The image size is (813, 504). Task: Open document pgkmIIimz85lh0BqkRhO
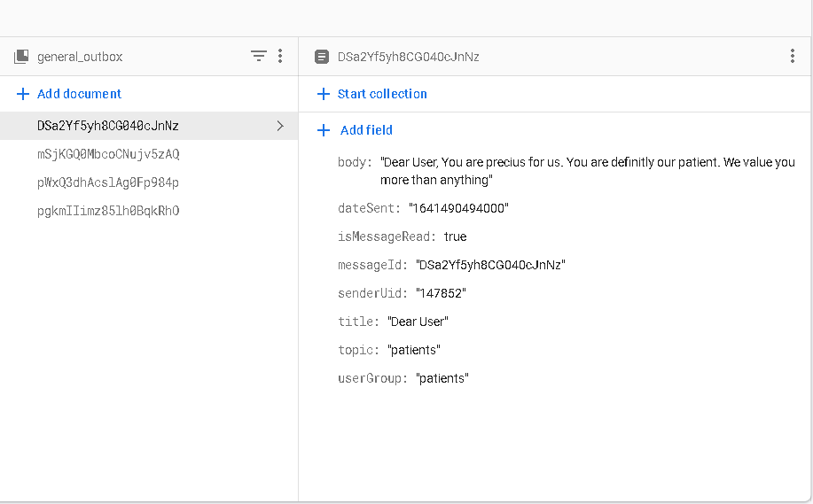108,211
